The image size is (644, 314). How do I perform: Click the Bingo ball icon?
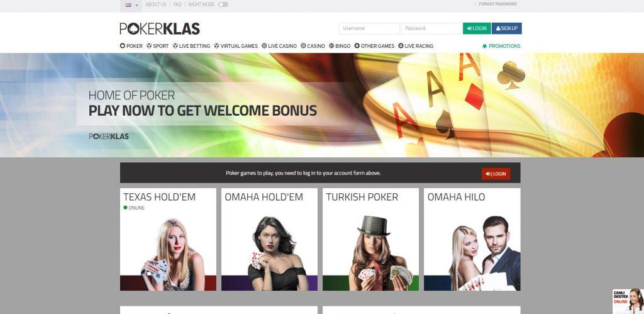331,46
